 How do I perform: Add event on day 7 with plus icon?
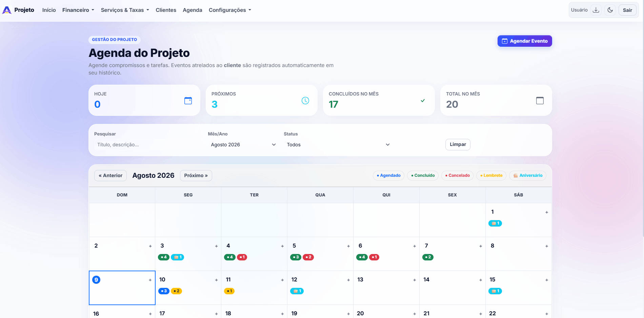point(481,246)
